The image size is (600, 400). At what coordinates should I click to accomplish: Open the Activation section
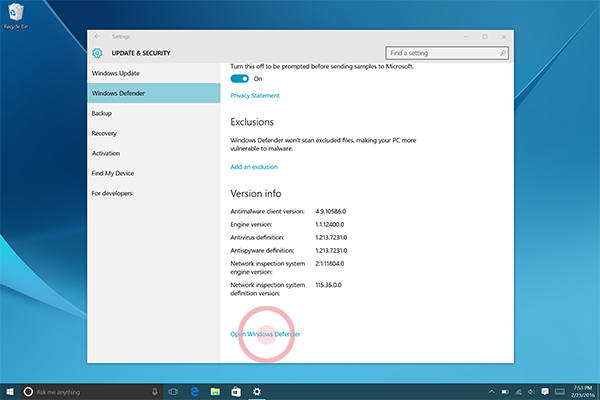[x=154, y=153]
